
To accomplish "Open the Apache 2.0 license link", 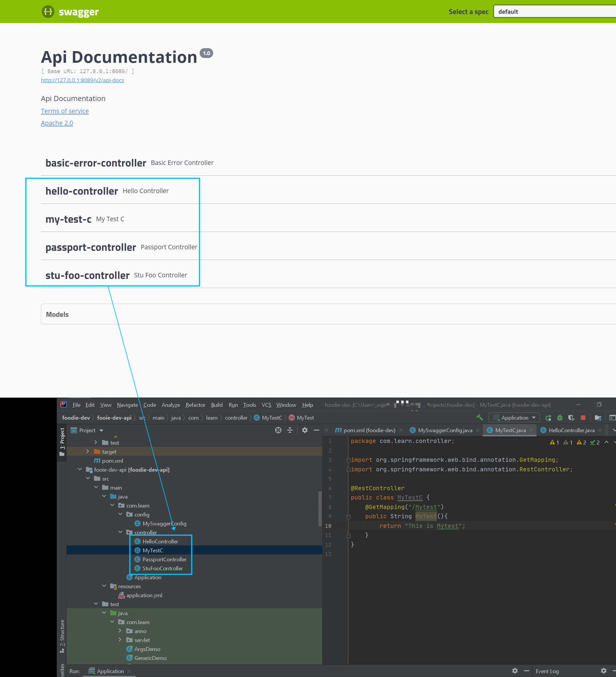I will [57, 123].
